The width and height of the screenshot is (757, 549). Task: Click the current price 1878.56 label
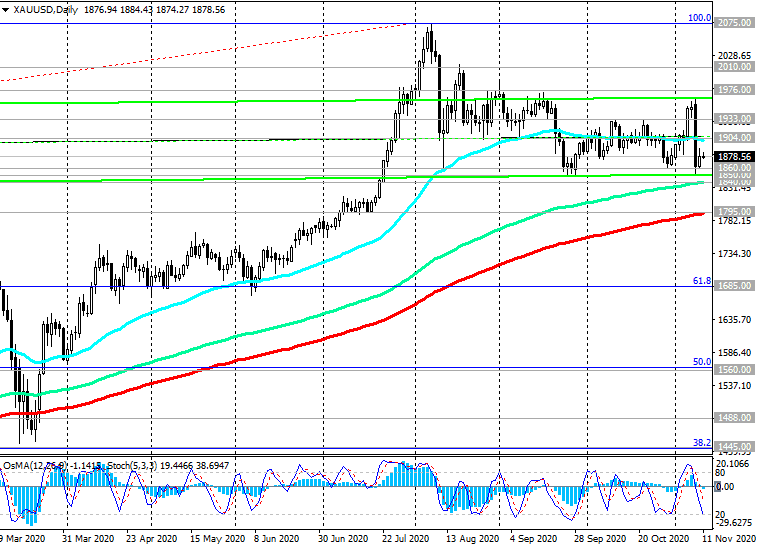[735, 156]
